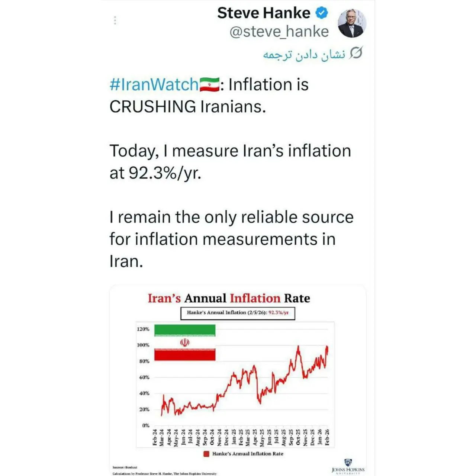Click the "CRUSHING Iranians." tweet line
Screen dimensions: 476x476
(188, 107)
